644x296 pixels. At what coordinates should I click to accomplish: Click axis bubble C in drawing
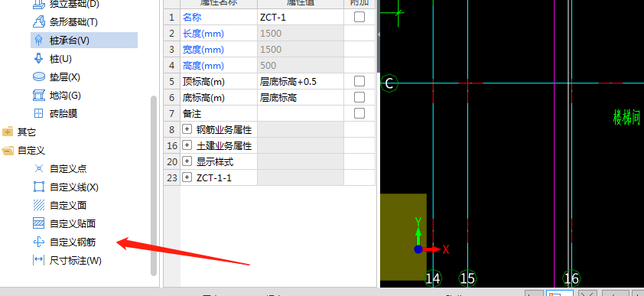click(x=389, y=83)
